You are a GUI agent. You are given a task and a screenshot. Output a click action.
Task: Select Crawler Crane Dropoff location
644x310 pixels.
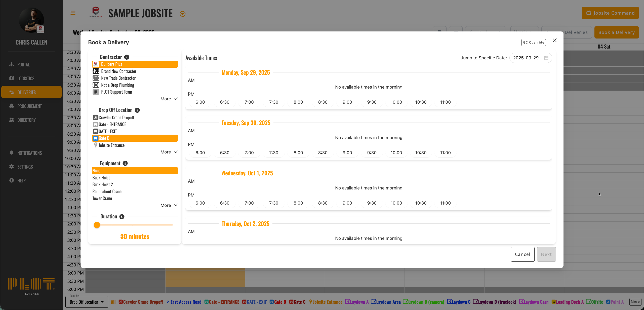[116, 118]
